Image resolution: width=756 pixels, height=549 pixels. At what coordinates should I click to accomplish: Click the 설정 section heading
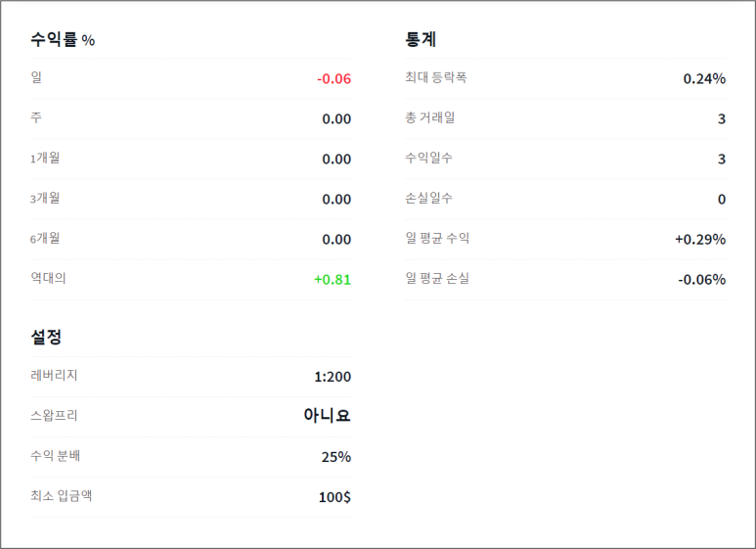click(x=46, y=337)
